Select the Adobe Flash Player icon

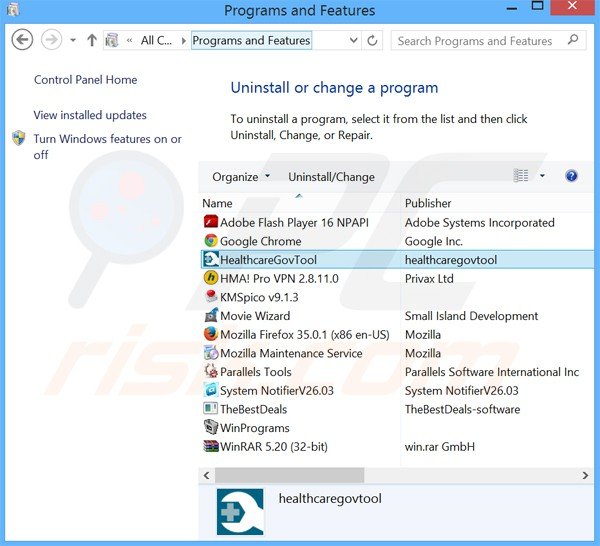[211, 222]
